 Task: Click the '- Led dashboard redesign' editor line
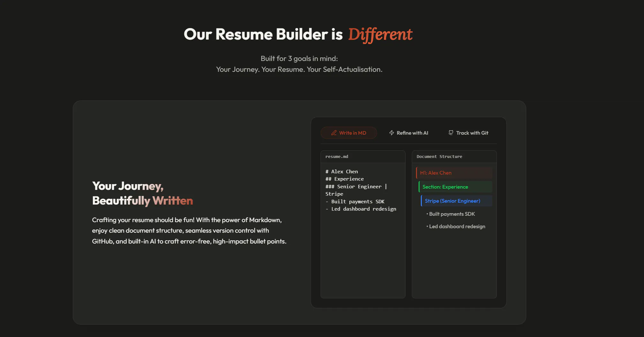[361, 209]
